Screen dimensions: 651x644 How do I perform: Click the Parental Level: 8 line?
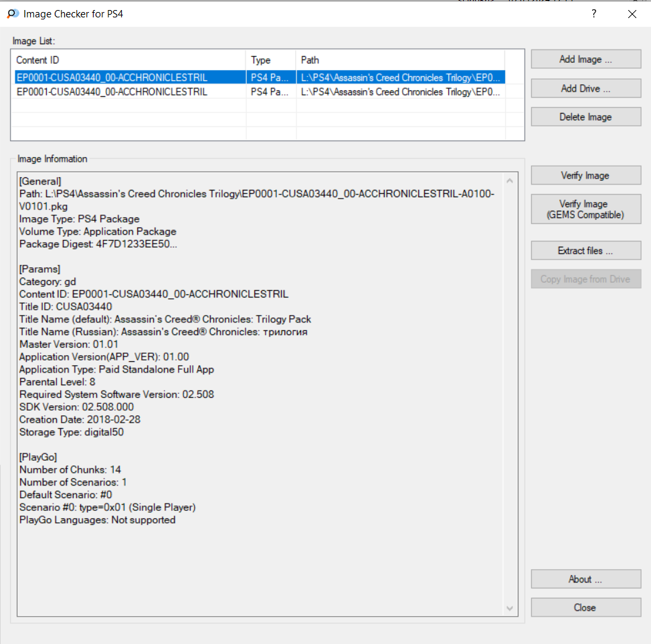pyautogui.click(x=58, y=382)
